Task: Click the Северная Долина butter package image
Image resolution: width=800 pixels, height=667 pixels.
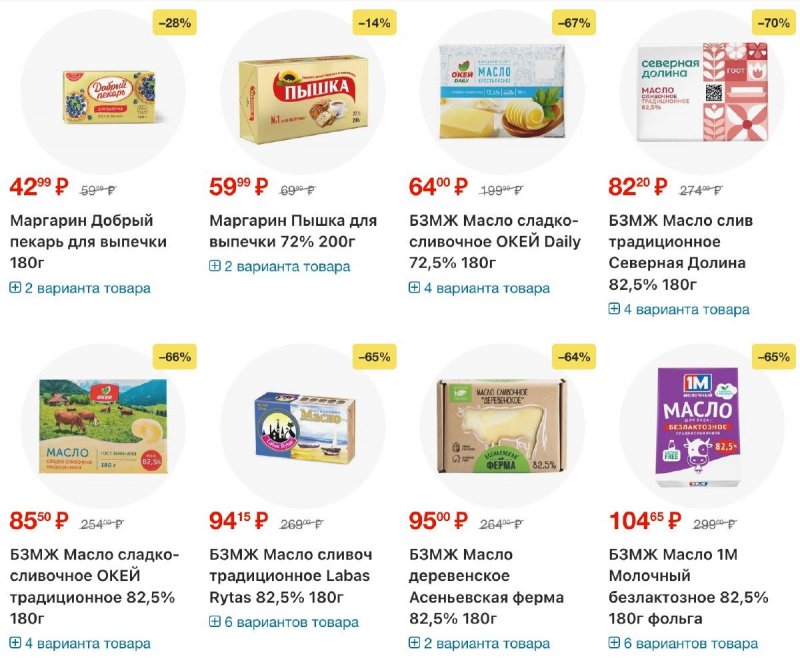Action: point(703,92)
